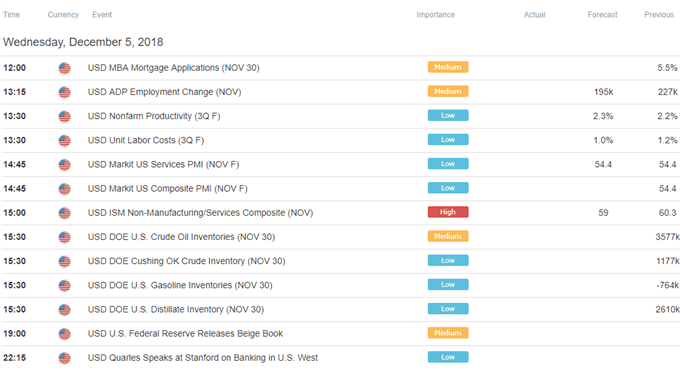The image size is (680, 372).
Task: Click the US flag icon beside Quarles Speaks event
Action: (x=65, y=358)
